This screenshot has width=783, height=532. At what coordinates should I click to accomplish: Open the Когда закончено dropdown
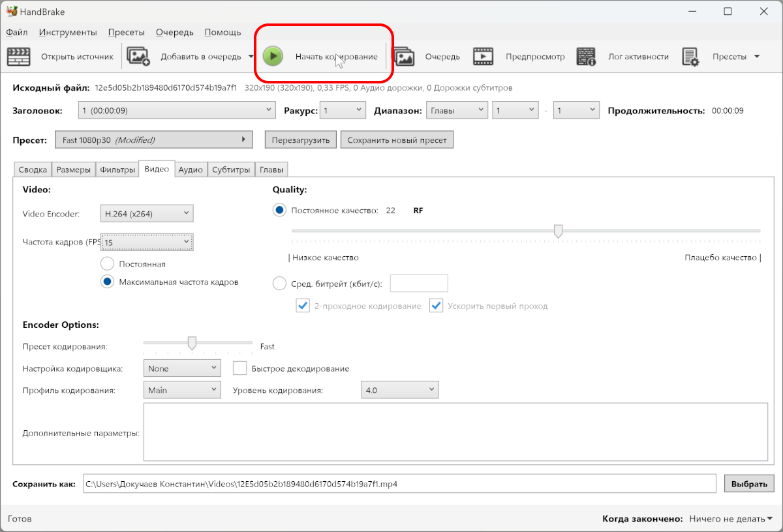[x=731, y=519]
